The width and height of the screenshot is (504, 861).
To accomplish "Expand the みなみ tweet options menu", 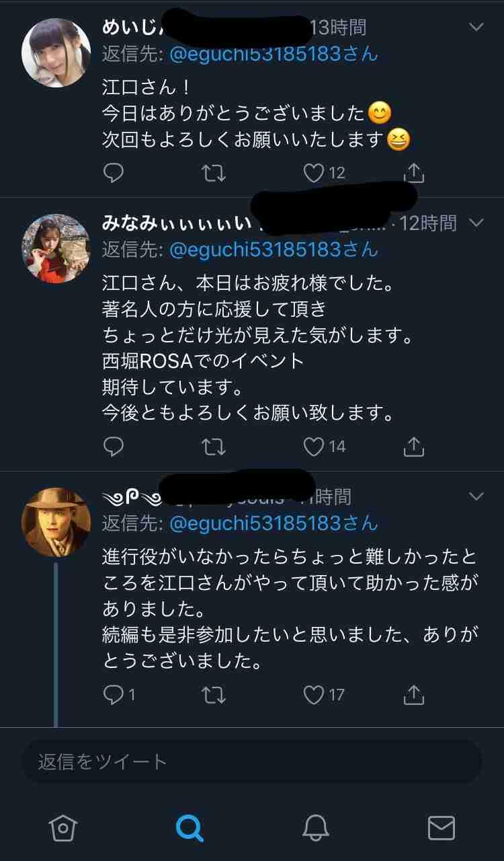I will point(476,223).
